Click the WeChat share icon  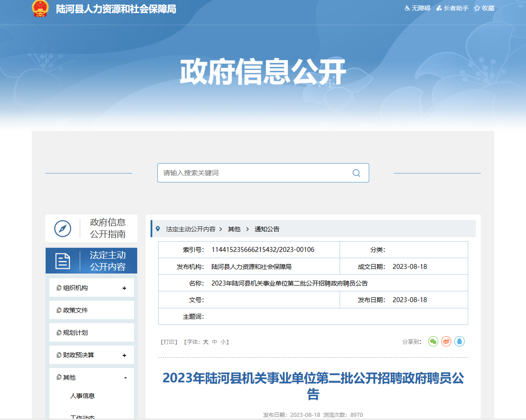click(x=433, y=342)
